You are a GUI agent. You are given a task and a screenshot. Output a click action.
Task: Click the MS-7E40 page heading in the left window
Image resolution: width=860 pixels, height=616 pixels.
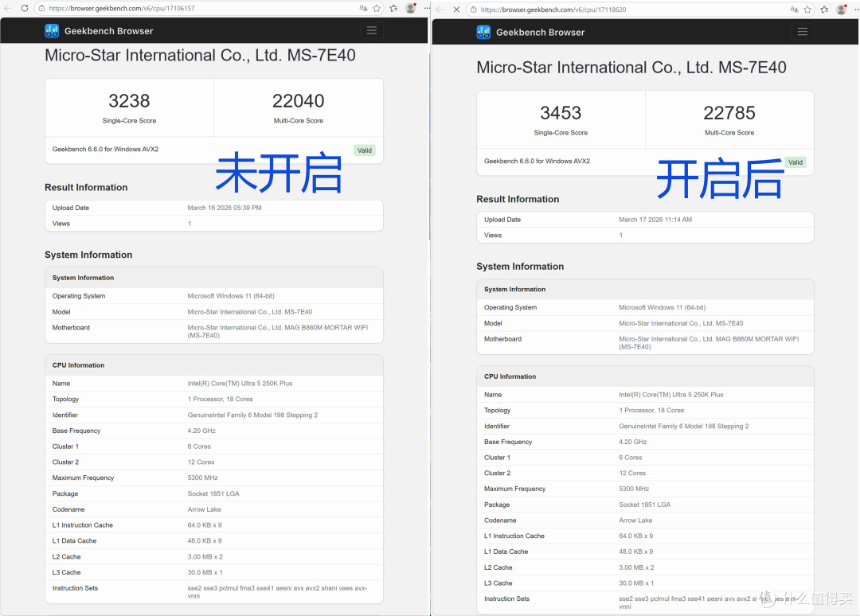(x=200, y=55)
